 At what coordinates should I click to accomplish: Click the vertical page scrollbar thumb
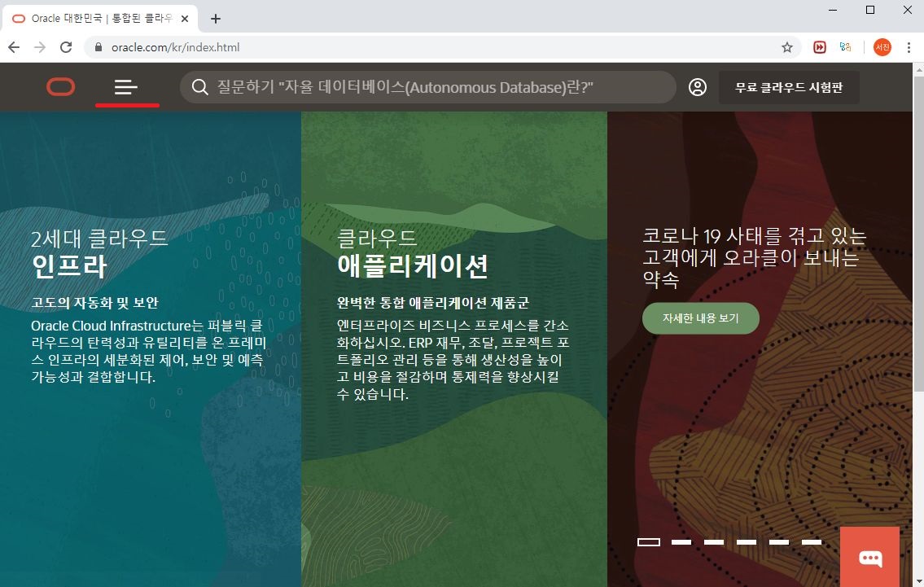918,233
